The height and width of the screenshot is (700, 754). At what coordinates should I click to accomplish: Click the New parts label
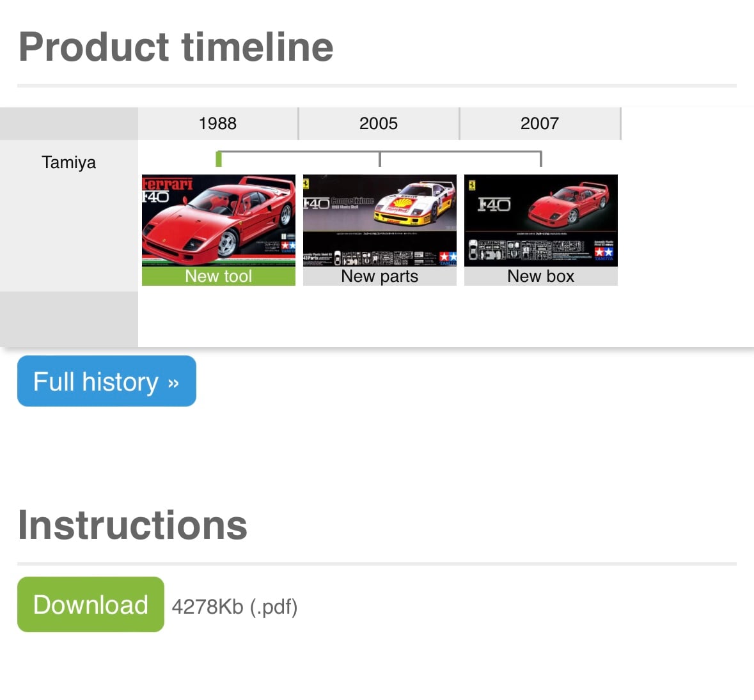coord(379,276)
